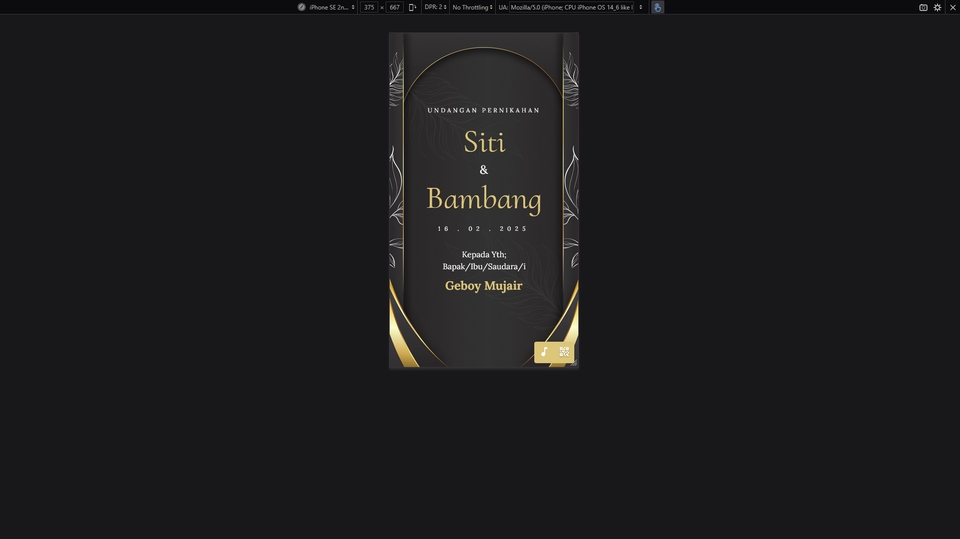960x539 pixels.
Task: Expand the user agent selector arrows
Action: (640, 7)
